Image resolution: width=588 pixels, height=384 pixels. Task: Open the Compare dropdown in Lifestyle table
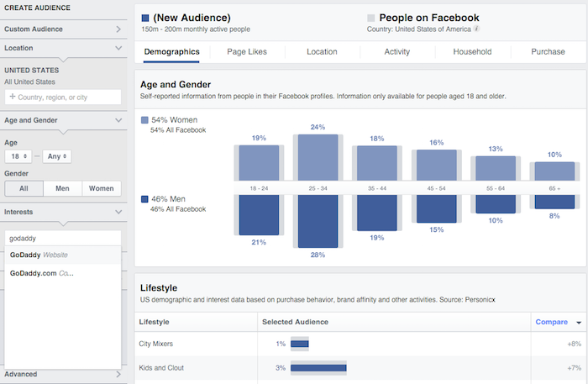point(579,323)
